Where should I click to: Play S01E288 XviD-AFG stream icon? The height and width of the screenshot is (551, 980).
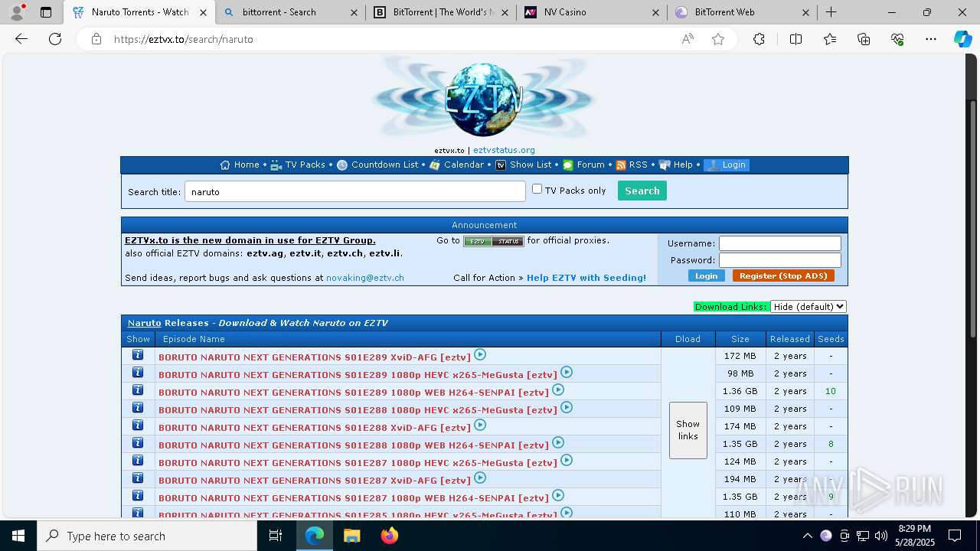(480, 425)
